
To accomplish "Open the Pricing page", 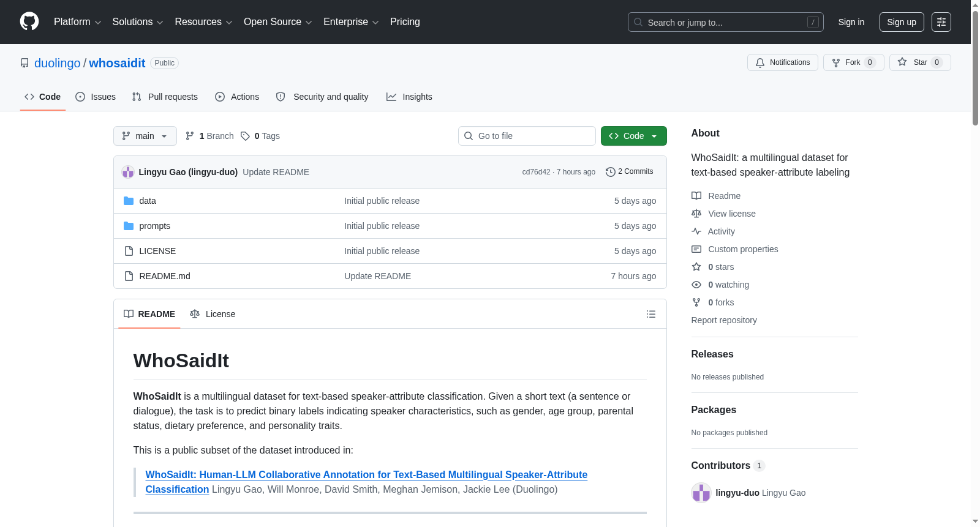I will pyautogui.click(x=405, y=22).
